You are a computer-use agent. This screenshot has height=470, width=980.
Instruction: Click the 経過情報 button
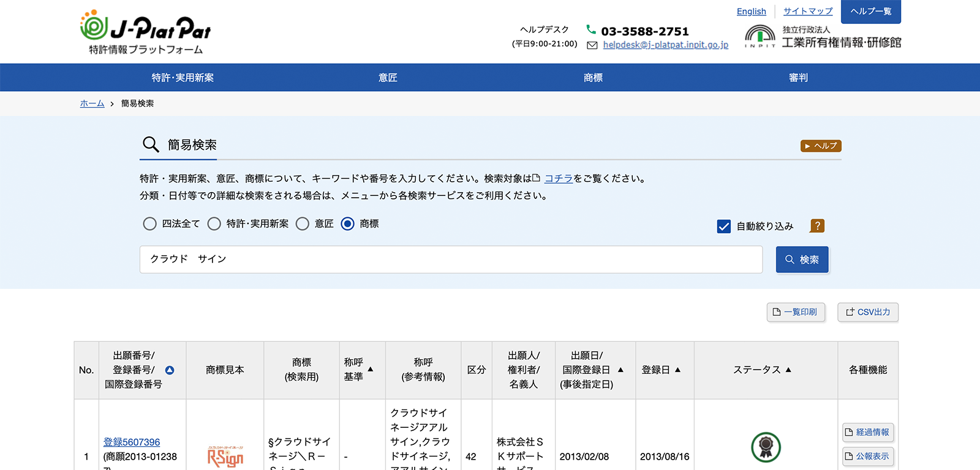point(868,432)
